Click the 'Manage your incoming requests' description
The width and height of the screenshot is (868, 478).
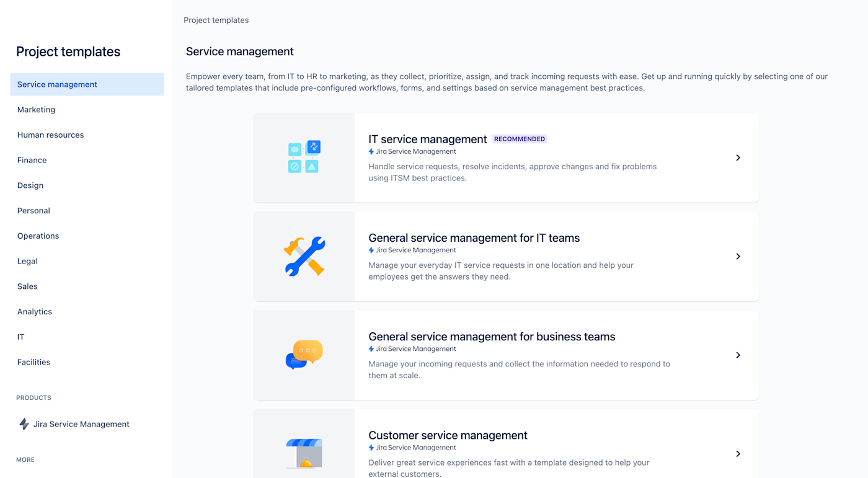click(x=520, y=370)
